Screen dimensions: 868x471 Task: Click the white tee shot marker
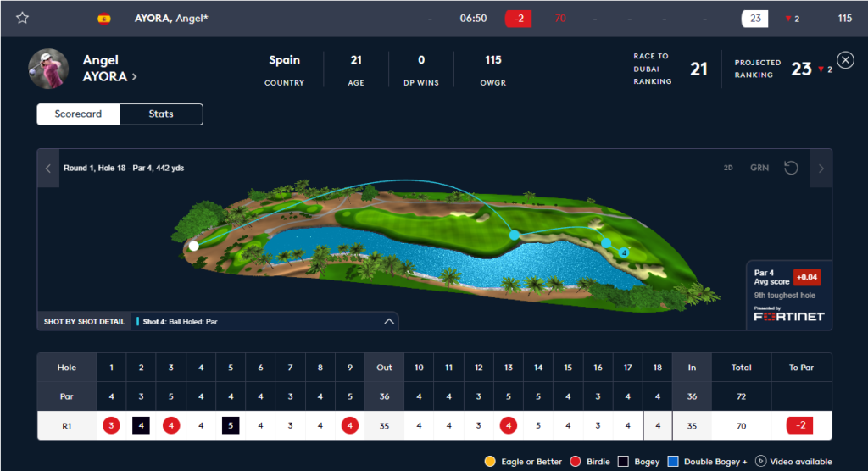tap(194, 246)
